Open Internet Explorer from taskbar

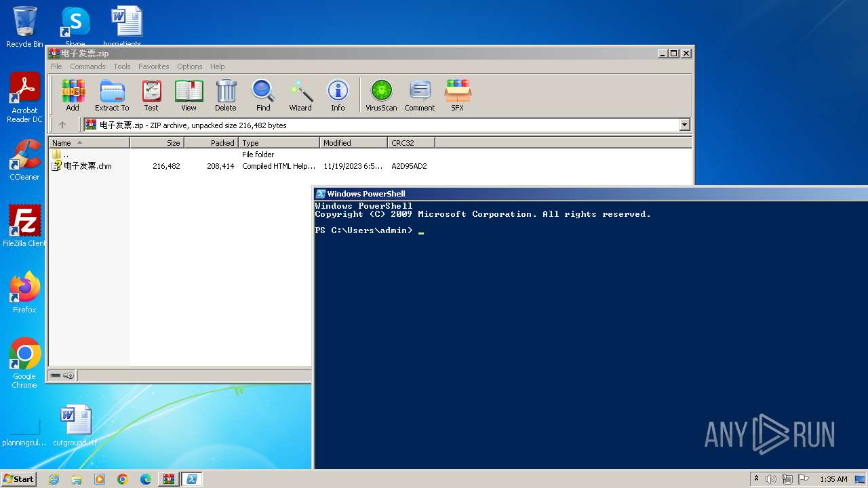click(54, 479)
